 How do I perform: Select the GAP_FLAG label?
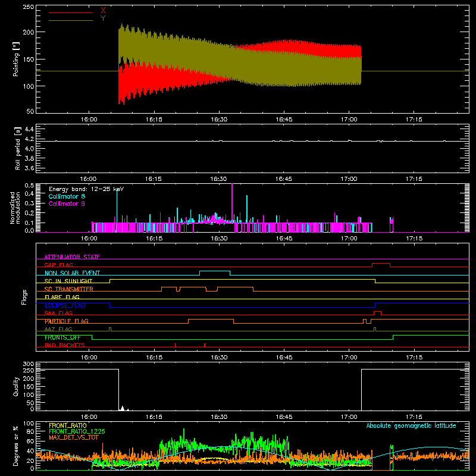point(58,265)
